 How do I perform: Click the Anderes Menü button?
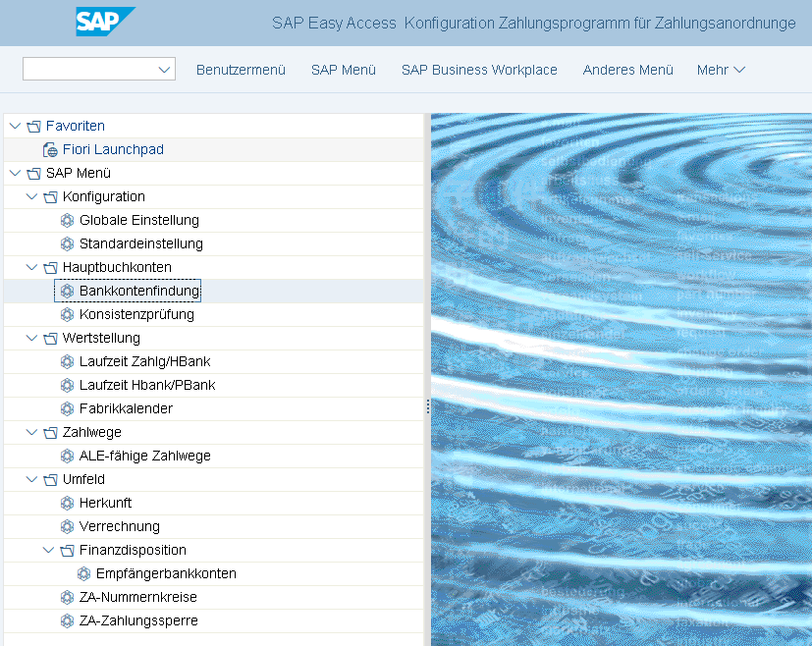(627, 70)
